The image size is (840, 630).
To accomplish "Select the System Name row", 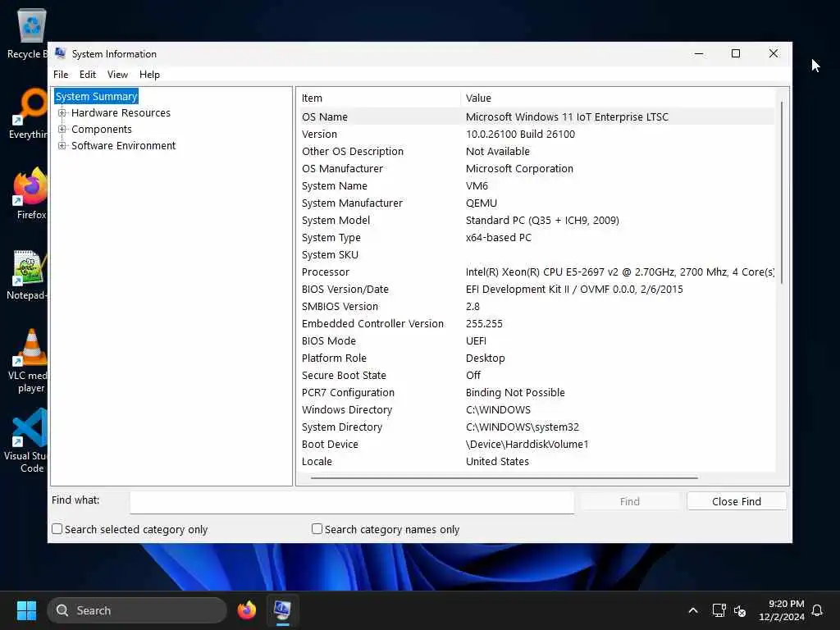I will [536, 186].
